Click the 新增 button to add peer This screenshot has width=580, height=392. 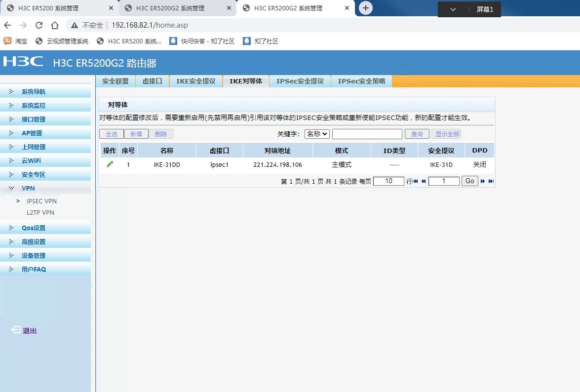click(136, 134)
